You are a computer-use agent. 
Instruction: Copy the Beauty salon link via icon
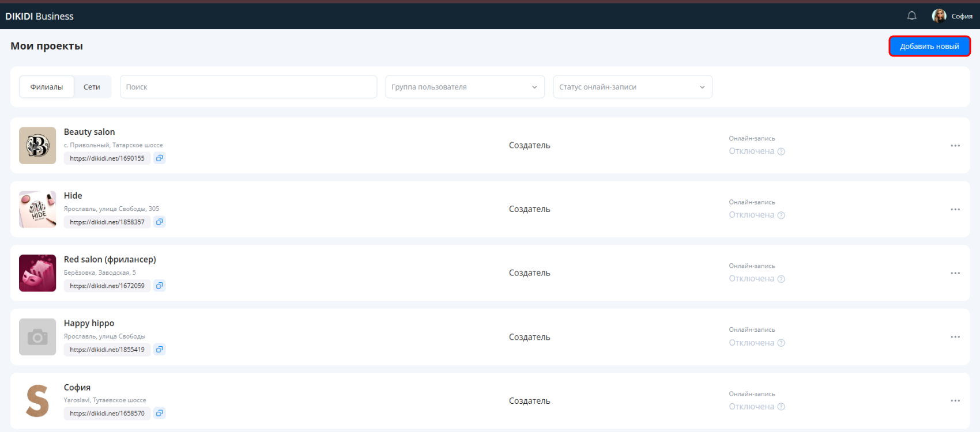coord(160,158)
